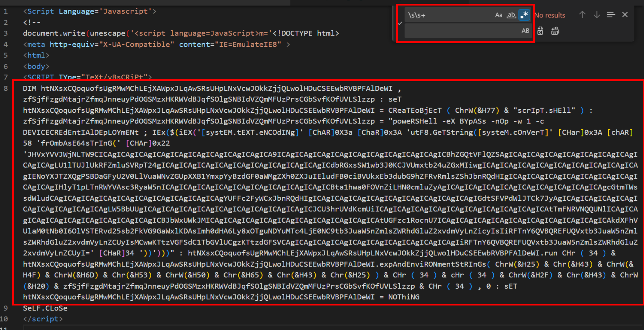This screenshot has width=644, height=330.
Task: Disable the Use Regular Expression option
Action: tap(524, 15)
